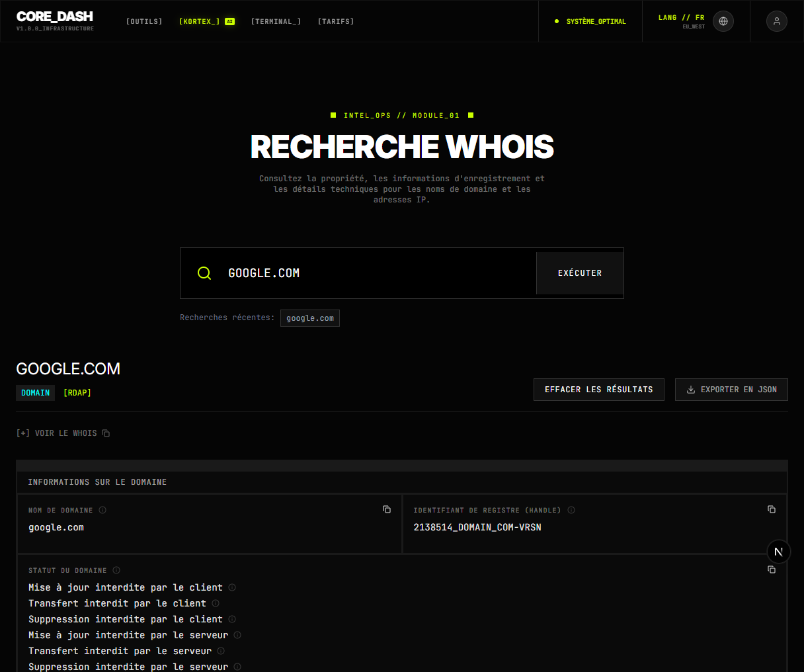804x672 pixels.
Task: Click the [RDAP] tag
Action: click(77, 393)
